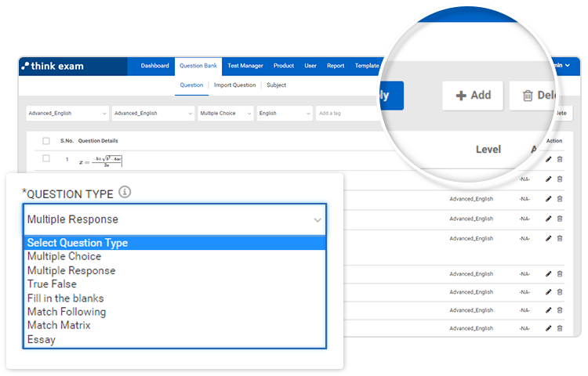Open the Template menu item
Screen dimensions: 588x376
[367, 66]
